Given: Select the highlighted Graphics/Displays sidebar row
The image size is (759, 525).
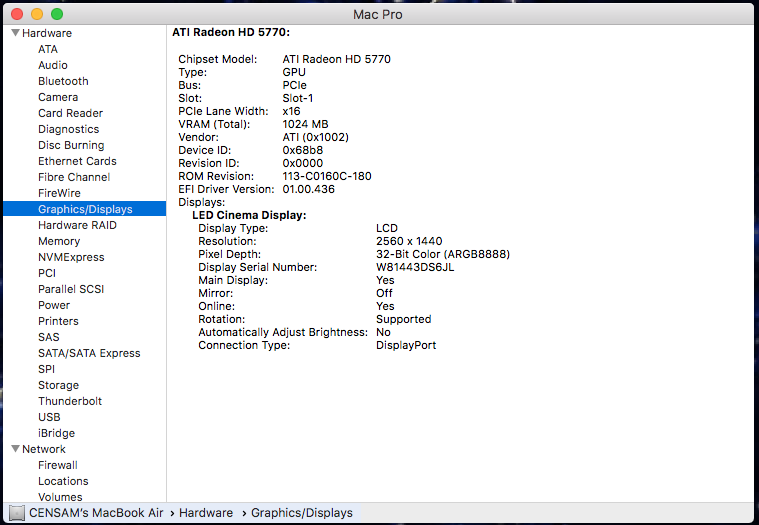Looking at the screenshot, I should pos(85,209).
